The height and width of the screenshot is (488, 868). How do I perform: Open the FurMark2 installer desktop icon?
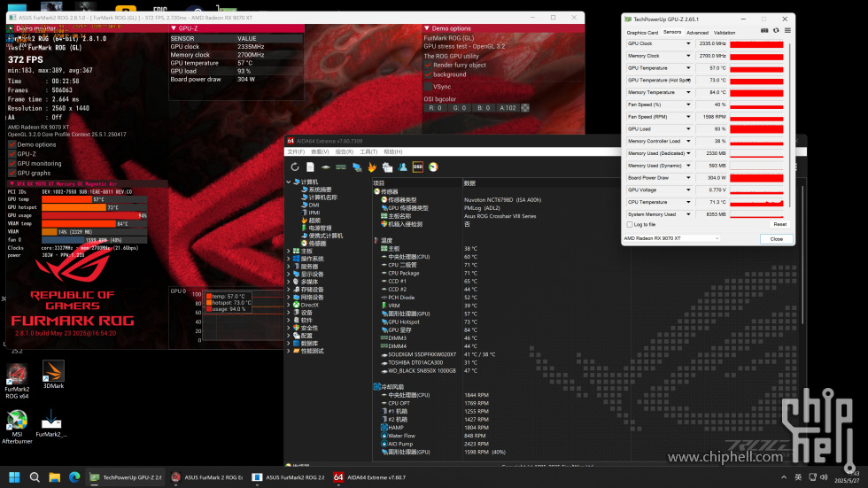click(51, 423)
